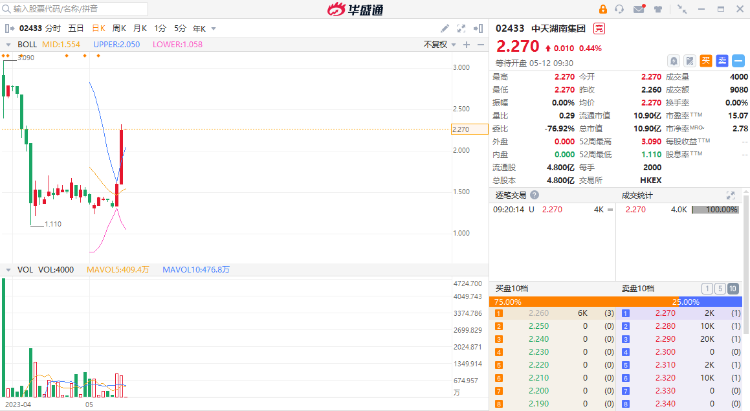The height and width of the screenshot is (411, 750).
Task: Click ask price 2.320 in level 6
Action: [665, 378]
